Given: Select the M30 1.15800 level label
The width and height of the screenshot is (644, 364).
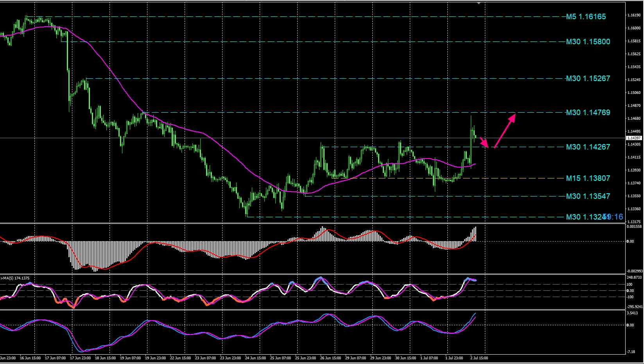Looking at the screenshot, I should tap(588, 41).
